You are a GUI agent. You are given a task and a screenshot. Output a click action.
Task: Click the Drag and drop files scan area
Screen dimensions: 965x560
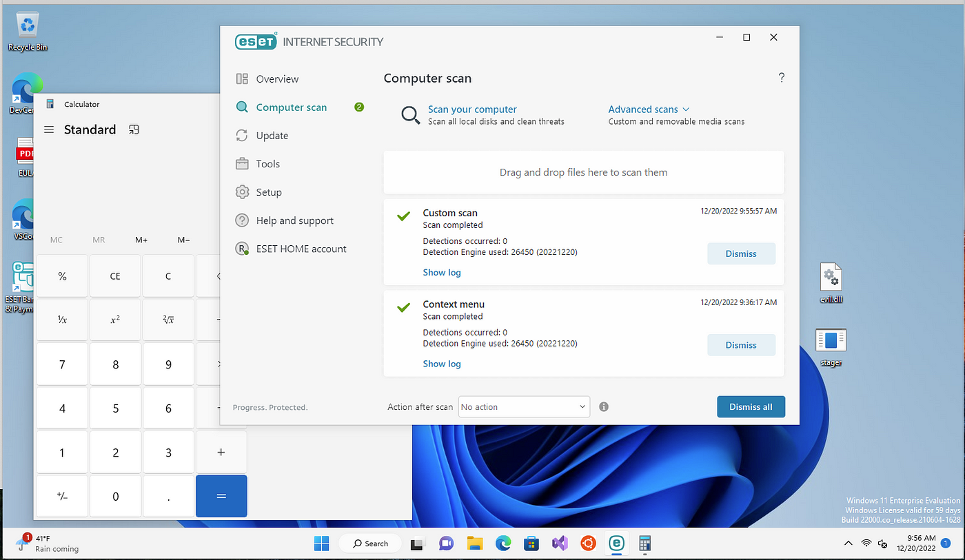point(584,172)
